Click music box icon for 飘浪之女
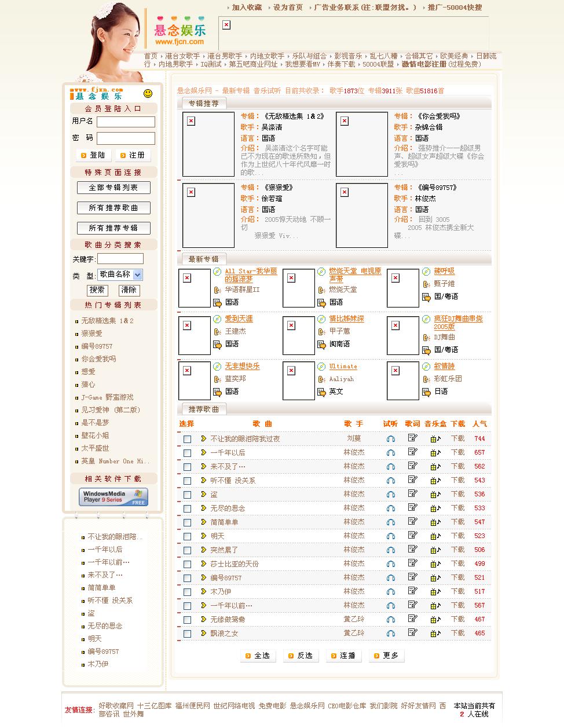Viewport: 564px width, 728px height. (x=435, y=634)
